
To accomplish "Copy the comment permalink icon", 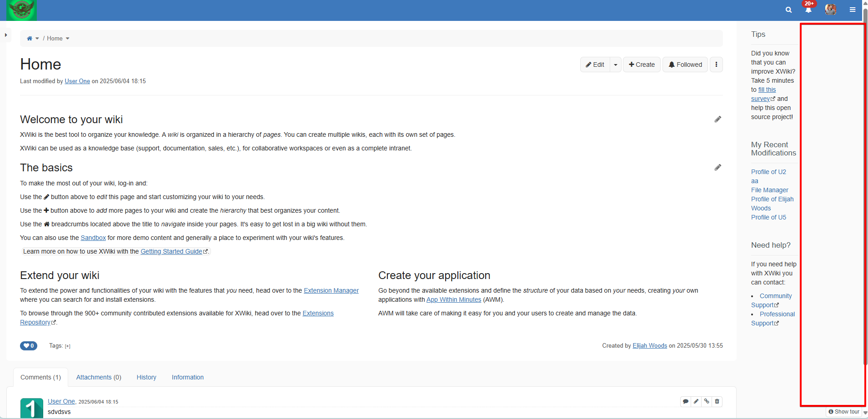I will click(707, 401).
